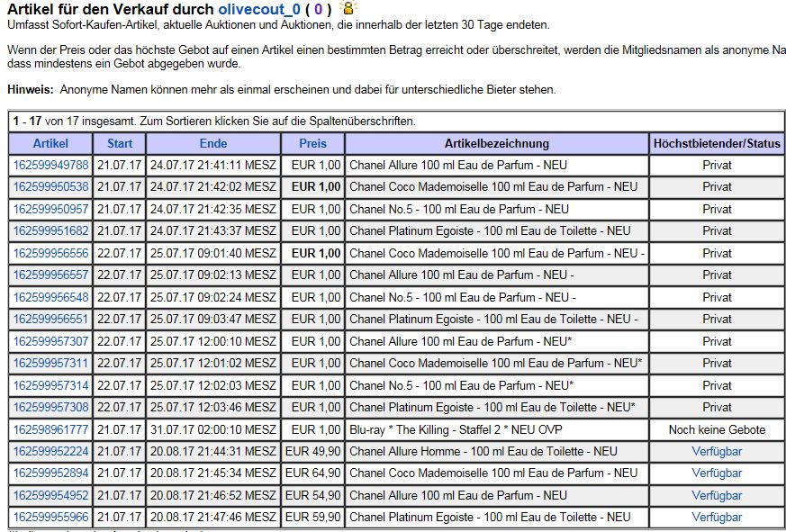Screen dimensions: 786x532
Task: Click Verfügbar for Chanel Allure Homme
Action: (717, 451)
